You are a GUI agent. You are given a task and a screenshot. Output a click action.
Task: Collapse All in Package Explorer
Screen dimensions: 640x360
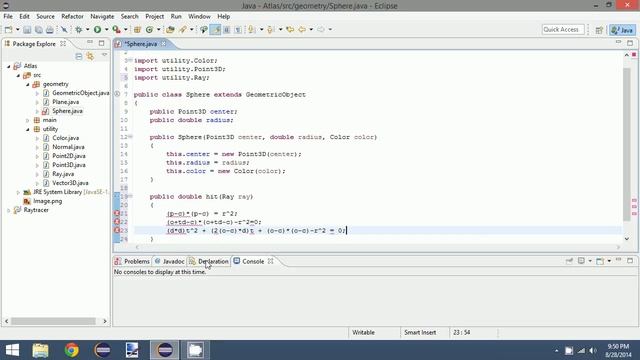[x=79, y=56]
